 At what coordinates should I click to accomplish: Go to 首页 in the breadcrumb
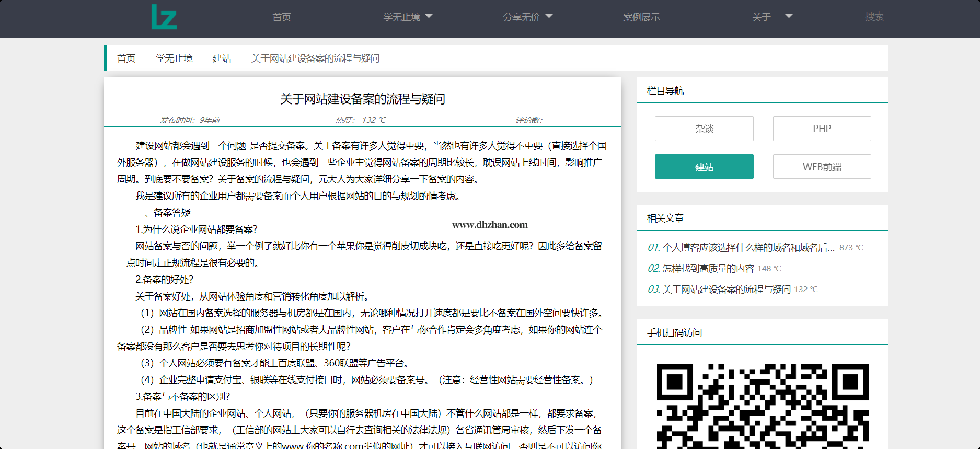point(126,59)
